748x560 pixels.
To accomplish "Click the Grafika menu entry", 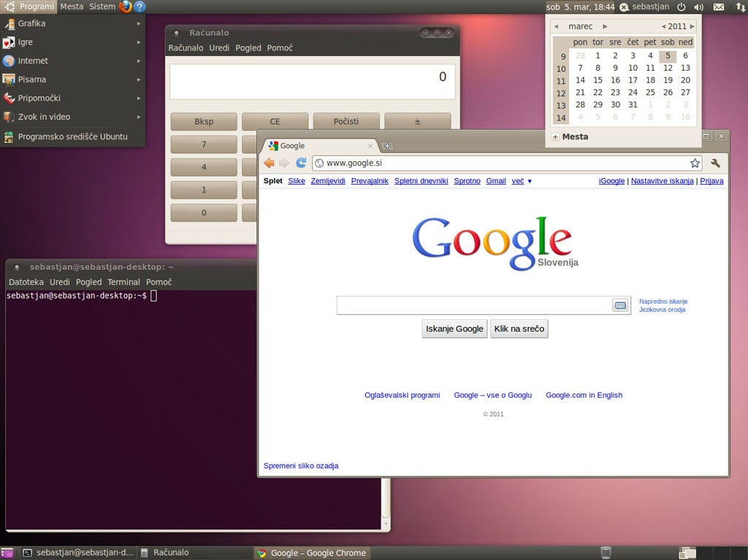I will (72, 23).
